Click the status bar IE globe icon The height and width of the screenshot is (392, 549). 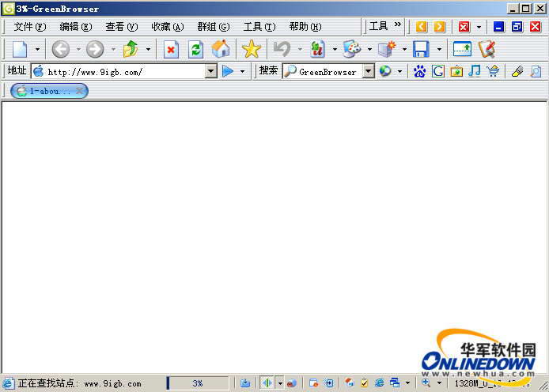pos(379,383)
